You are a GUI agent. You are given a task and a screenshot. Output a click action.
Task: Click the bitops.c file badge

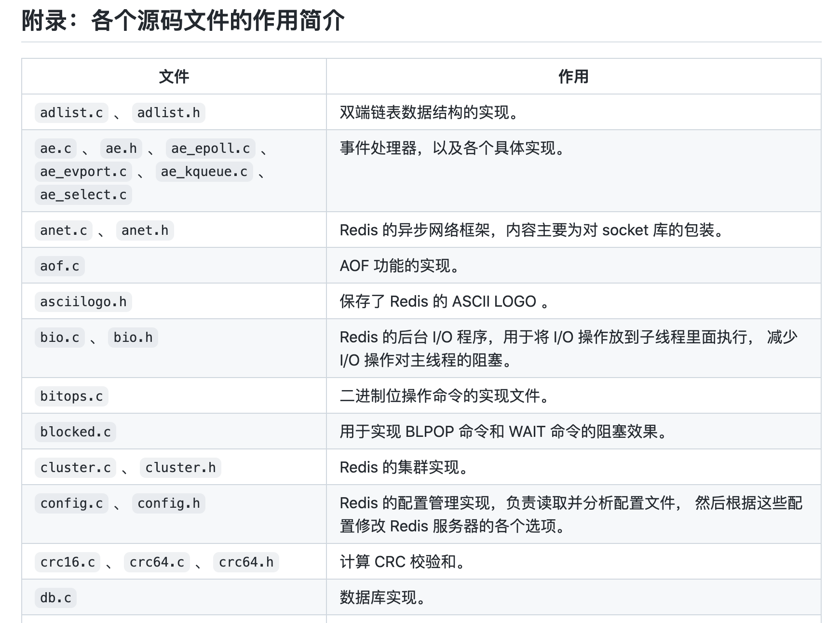point(71,396)
